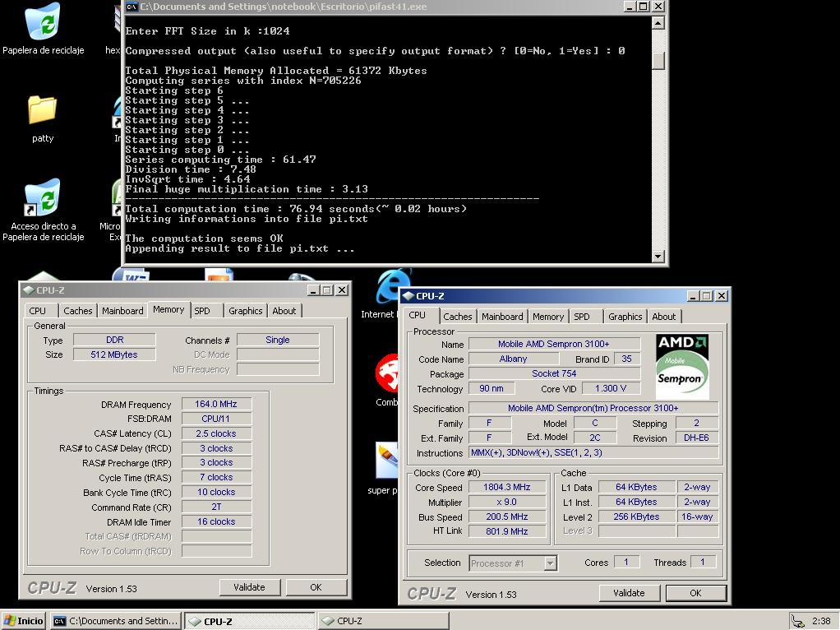Click the Bus Speed 200.5 MHz value
This screenshot has width=840, height=630.
coord(507,517)
